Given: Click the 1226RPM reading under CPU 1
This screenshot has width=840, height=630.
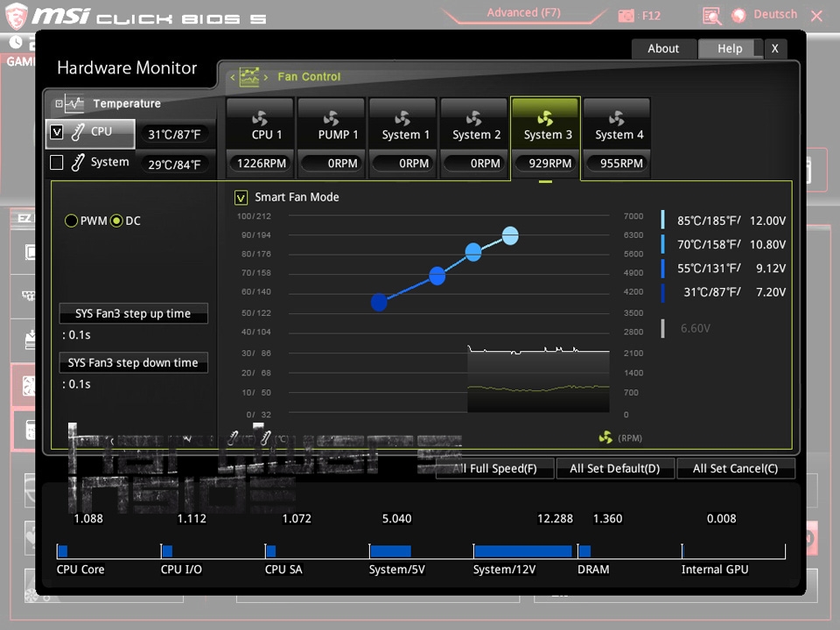Looking at the screenshot, I should 262,164.
